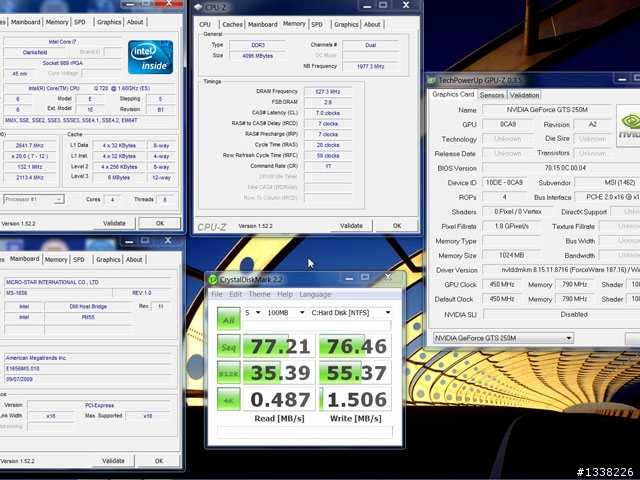Click the Seq read result 77.21
Screen dimensions: 640x480
tap(279, 346)
